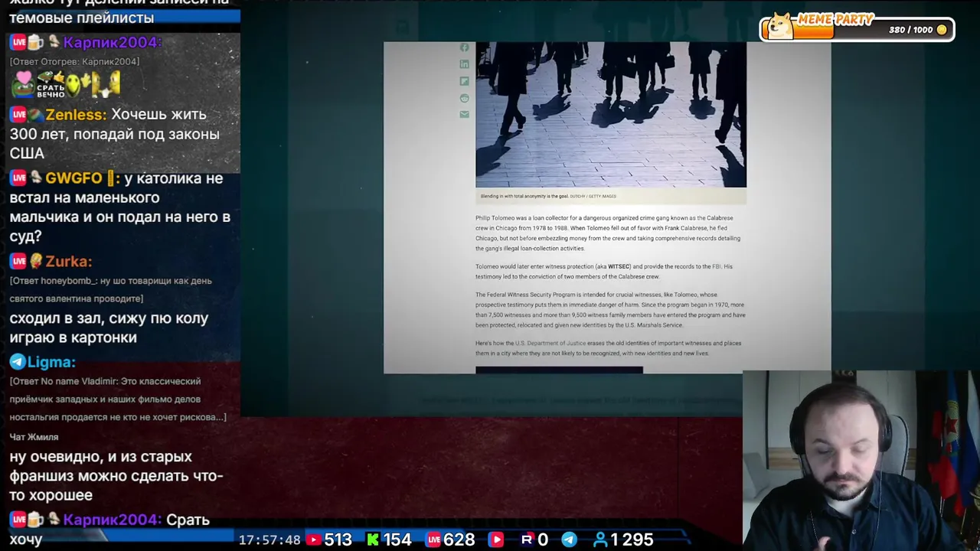This screenshot has height=551, width=980.
Task: Share the article via the Facebook icon
Action: click(x=464, y=47)
